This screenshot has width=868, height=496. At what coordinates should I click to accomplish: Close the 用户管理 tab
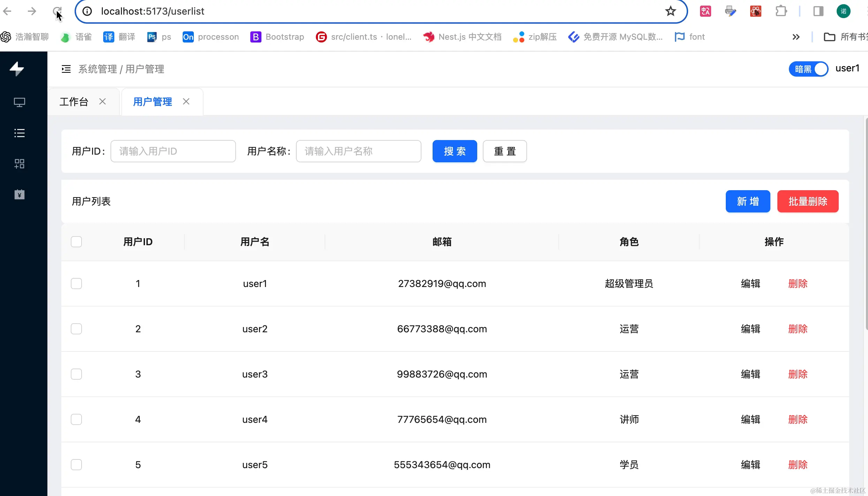tap(186, 101)
